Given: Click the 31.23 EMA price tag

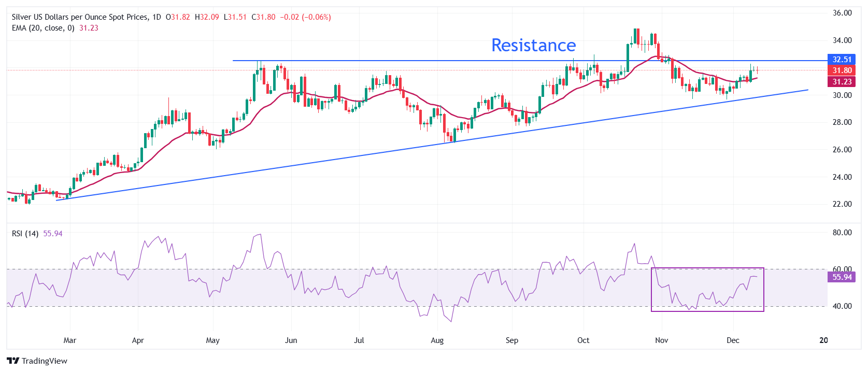Looking at the screenshot, I should pyautogui.click(x=842, y=82).
